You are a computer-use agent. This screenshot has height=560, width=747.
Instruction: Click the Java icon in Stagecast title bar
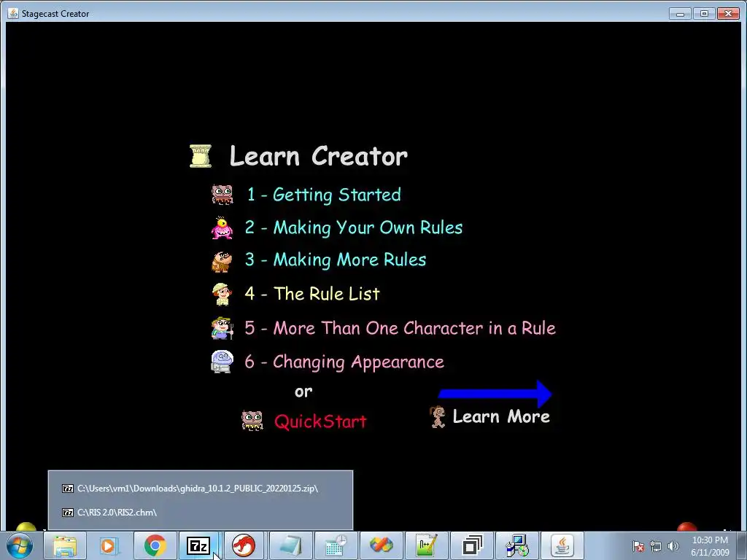pos(13,13)
